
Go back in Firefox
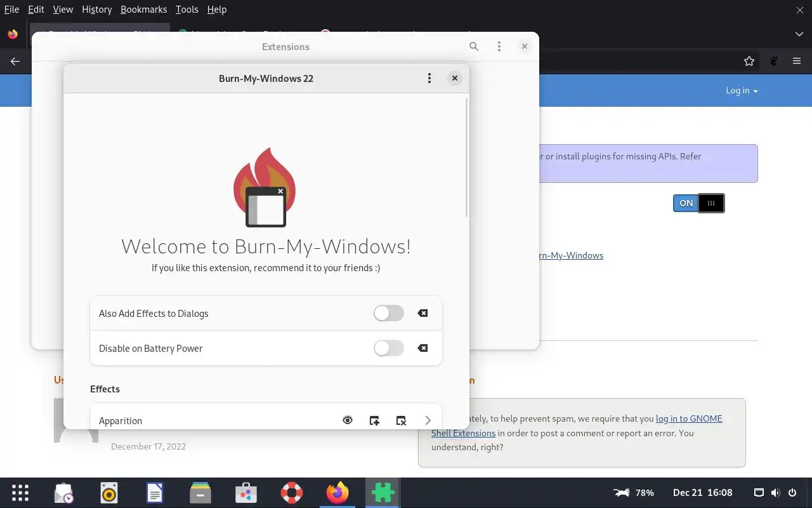click(15, 61)
